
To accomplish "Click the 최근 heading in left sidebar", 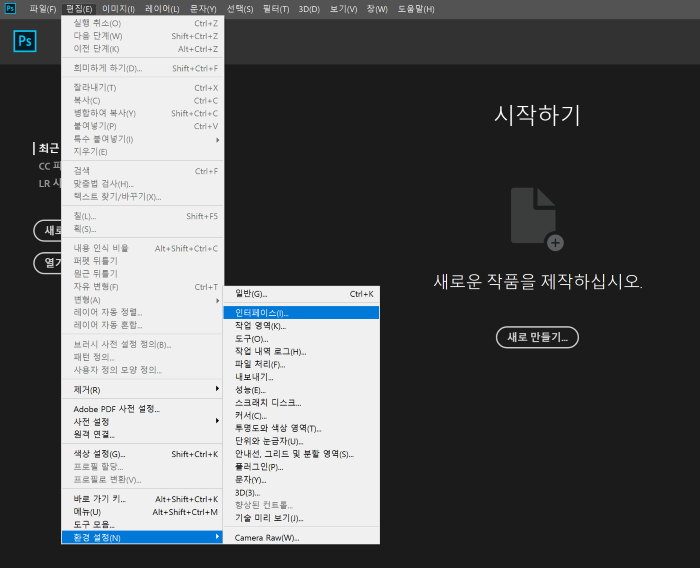I will [x=48, y=148].
